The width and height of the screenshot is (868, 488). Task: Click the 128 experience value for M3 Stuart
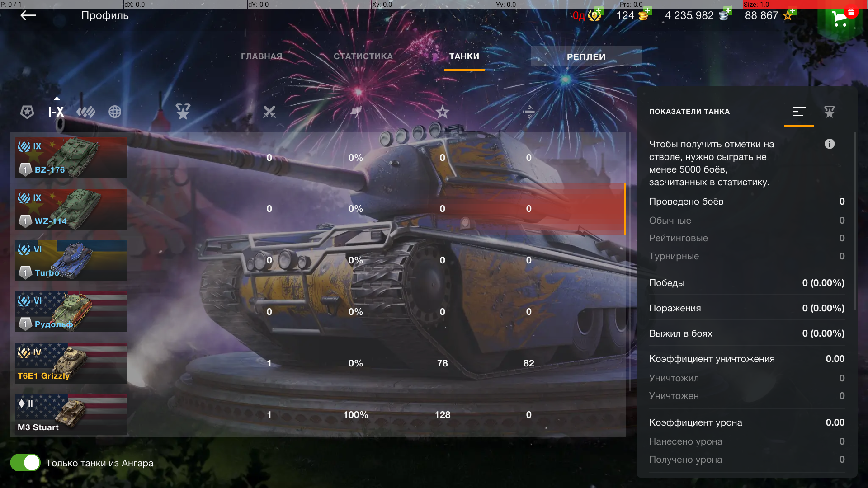(x=442, y=415)
